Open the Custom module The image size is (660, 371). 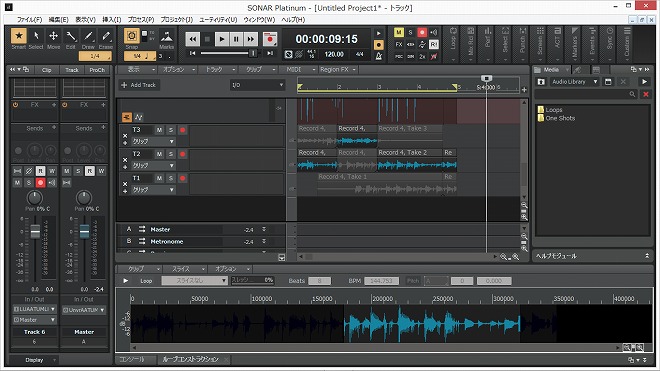(x=627, y=43)
